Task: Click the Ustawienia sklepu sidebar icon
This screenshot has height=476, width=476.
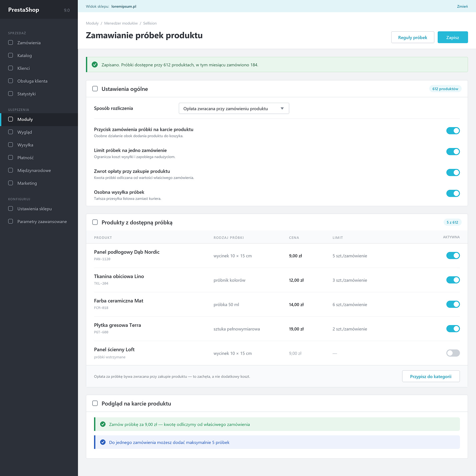Action: click(11, 209)
